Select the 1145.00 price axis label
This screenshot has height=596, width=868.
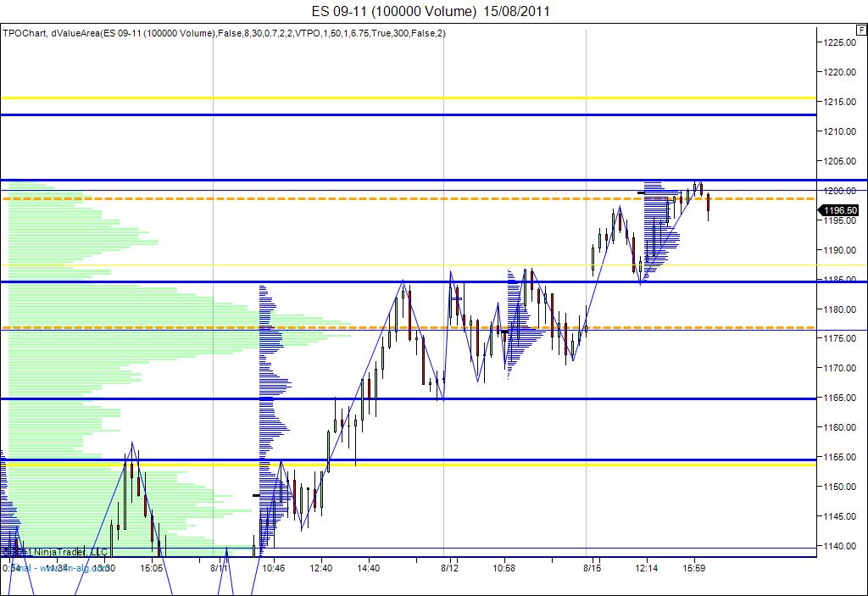tap(840, 516)
